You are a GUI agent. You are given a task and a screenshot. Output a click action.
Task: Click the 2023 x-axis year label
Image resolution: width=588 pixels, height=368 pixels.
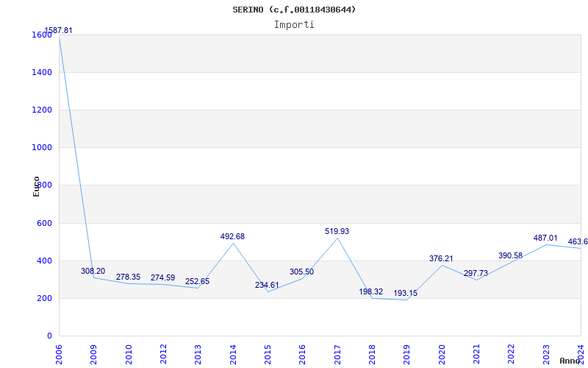[546, 353]
